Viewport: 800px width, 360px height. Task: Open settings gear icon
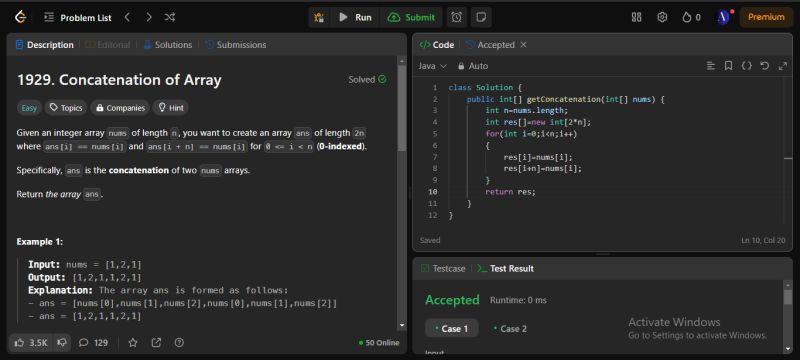(662, 17)
